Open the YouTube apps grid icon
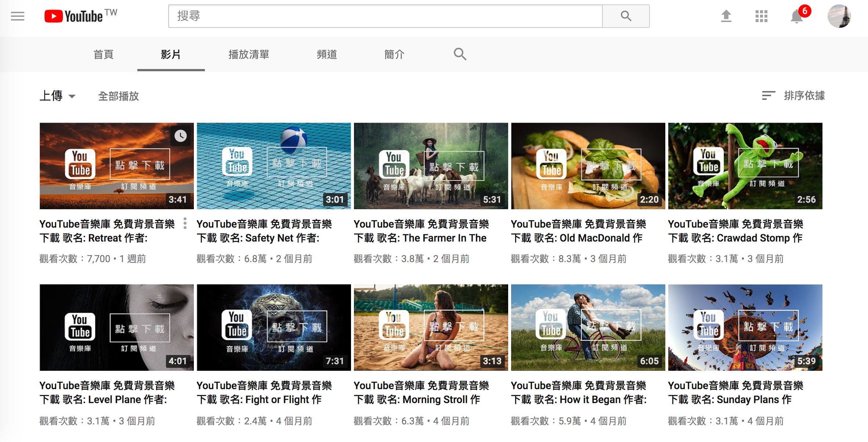The width and height of the screenshot is (868, 442). (x=761, y=16)
